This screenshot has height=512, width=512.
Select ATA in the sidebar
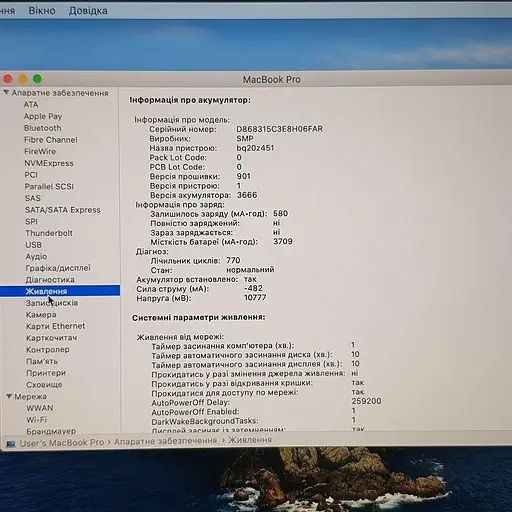point(31,104)
